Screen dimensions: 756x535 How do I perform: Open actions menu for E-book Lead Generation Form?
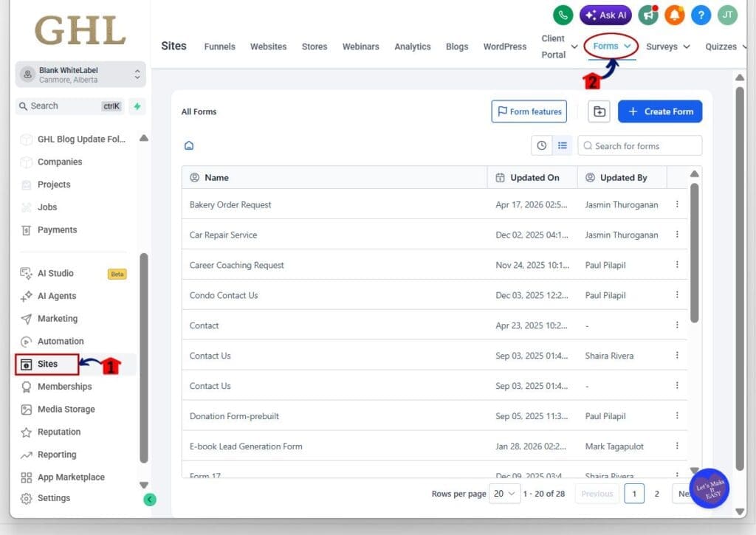677,446
